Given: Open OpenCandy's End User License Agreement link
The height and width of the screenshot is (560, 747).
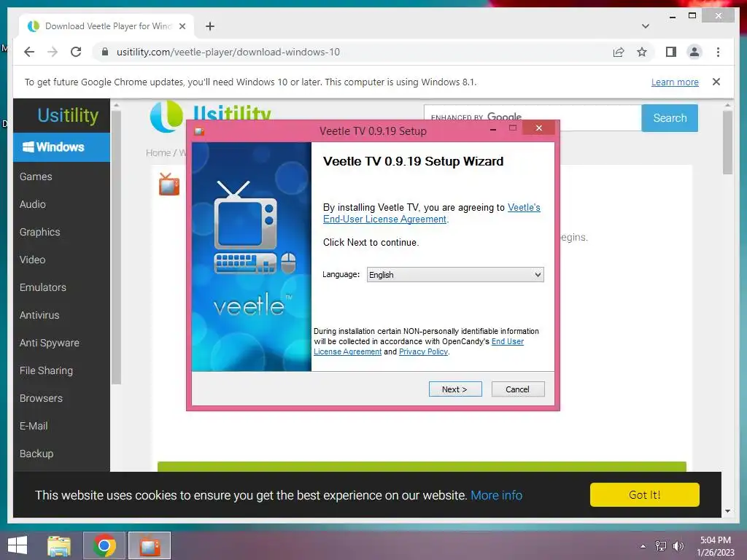Looking at the screenshot, I should click(418, 346).
